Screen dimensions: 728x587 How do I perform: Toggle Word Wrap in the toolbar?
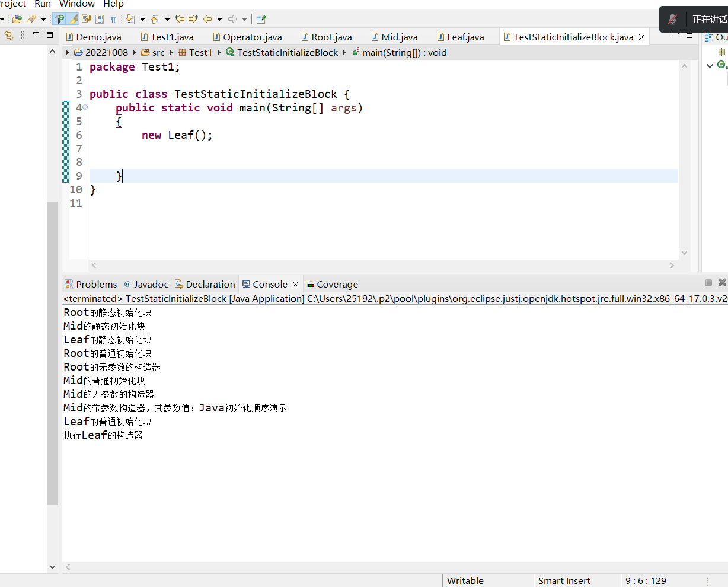tap(87, 19)
